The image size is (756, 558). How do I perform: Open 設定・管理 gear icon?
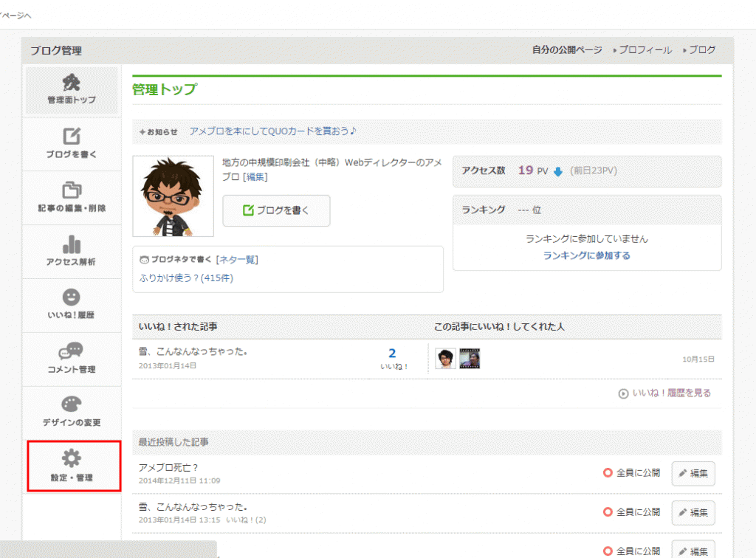tap(72, 460)
